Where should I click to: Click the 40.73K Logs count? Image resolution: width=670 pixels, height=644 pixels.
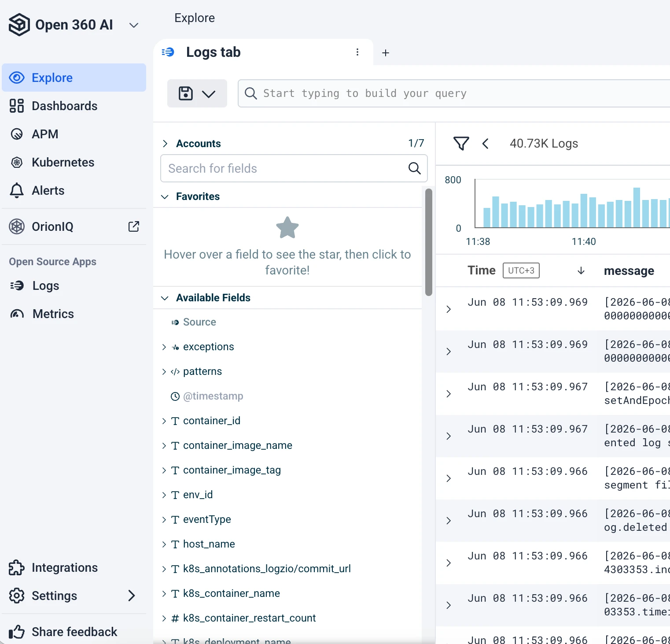click(544, 144)
